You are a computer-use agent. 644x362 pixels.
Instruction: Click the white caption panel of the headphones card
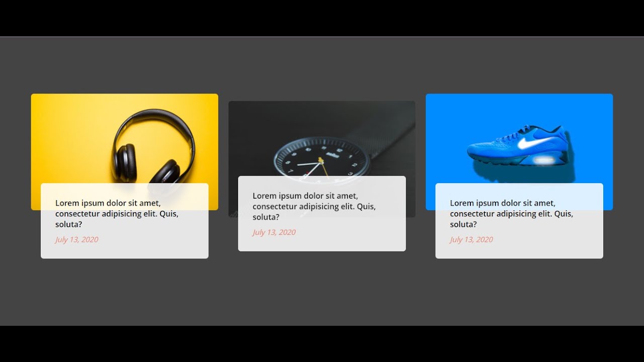click(124, 221)
